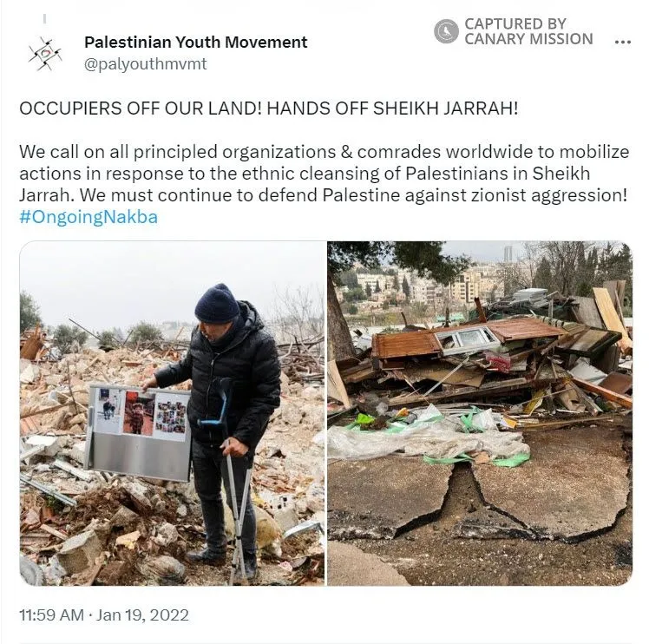Open the right photo of collapsed wooden structure
649x644 pixels.
pyautogui.click(x=480, y=413)
